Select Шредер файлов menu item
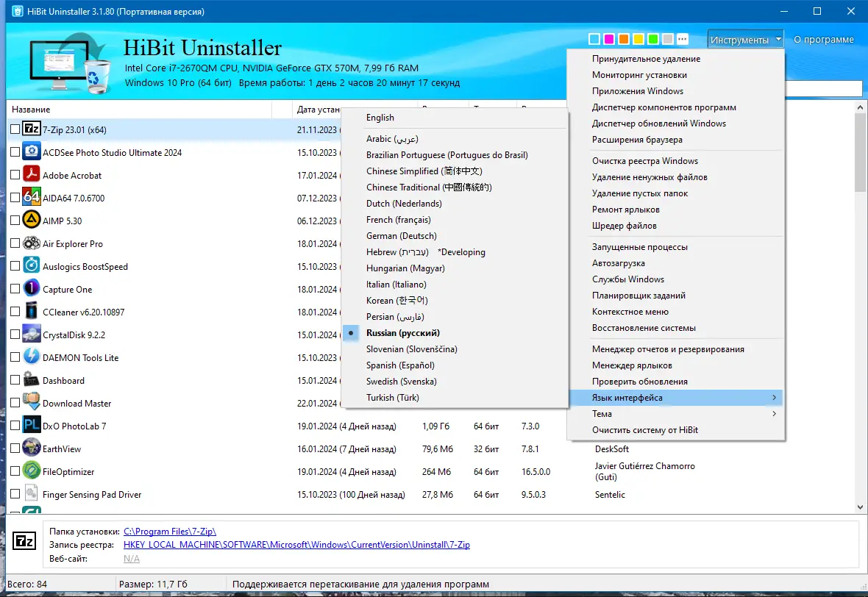Screen dimensions: 868x597 pos(676,225)
